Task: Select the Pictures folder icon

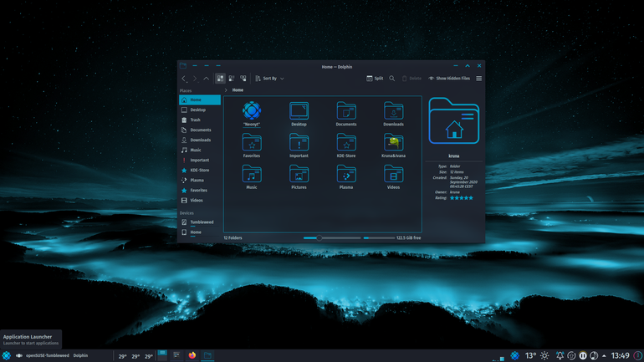Action: [299, 174]
